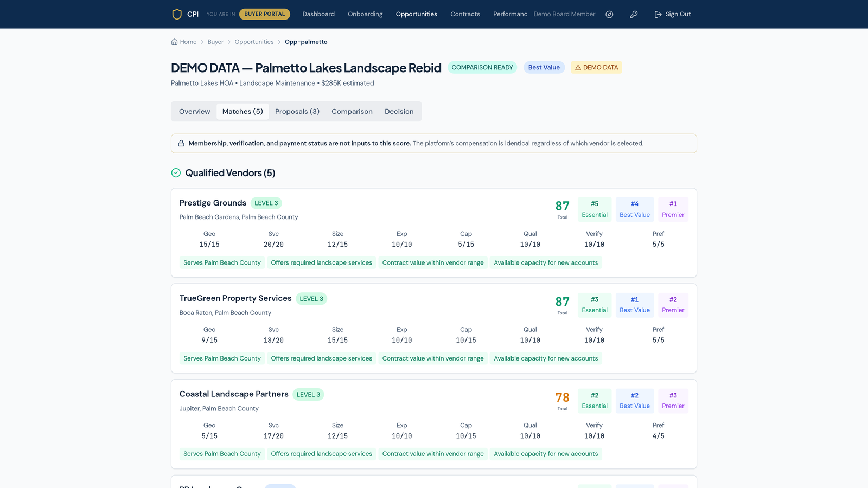
Task: Click the key icon in header
Action: [x=634, y=15]
